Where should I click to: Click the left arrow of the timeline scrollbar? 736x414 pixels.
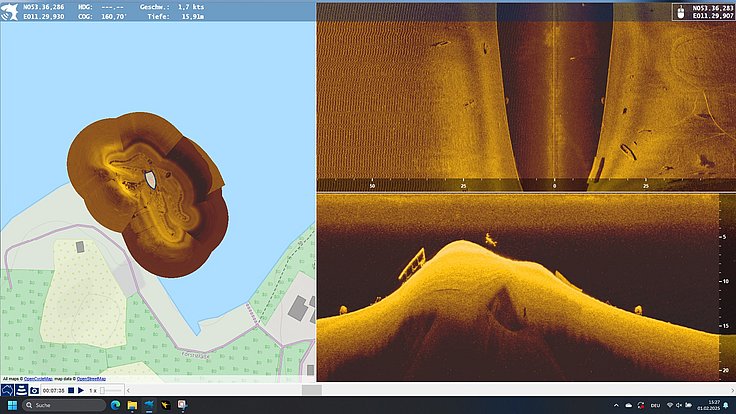[128, 390]
